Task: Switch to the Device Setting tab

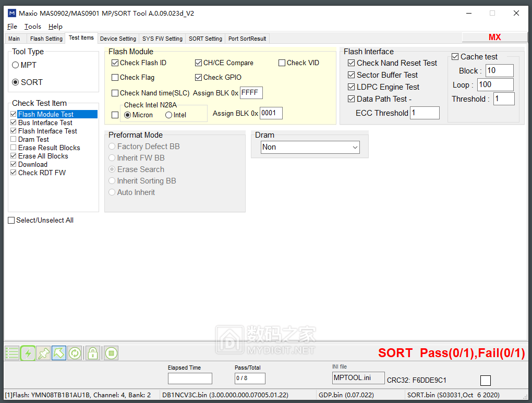Action: (118, 39)
